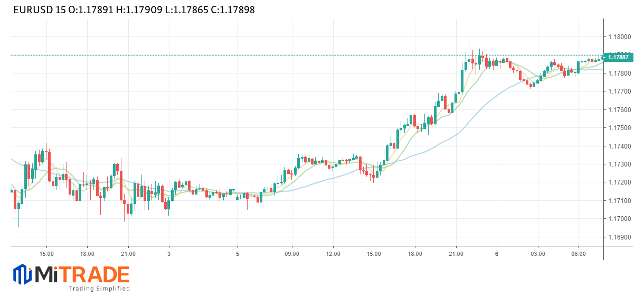
Task: Click the 1.17300 price axis label
Action: coord(618,164)
